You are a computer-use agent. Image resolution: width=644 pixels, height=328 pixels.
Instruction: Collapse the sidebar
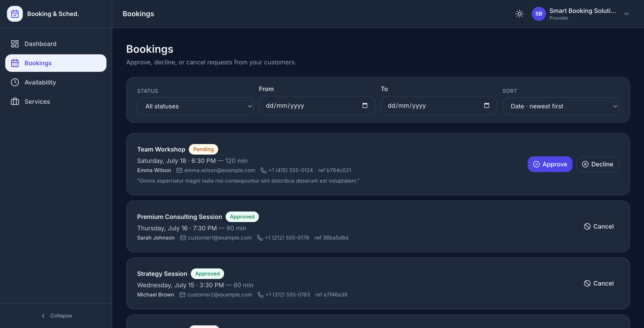pos(57,316)
